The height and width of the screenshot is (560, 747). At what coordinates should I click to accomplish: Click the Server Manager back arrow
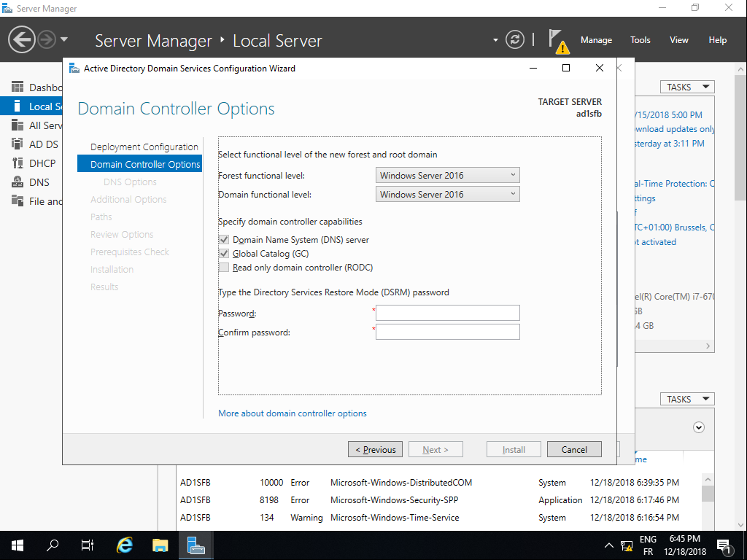[x=22, y=39]
